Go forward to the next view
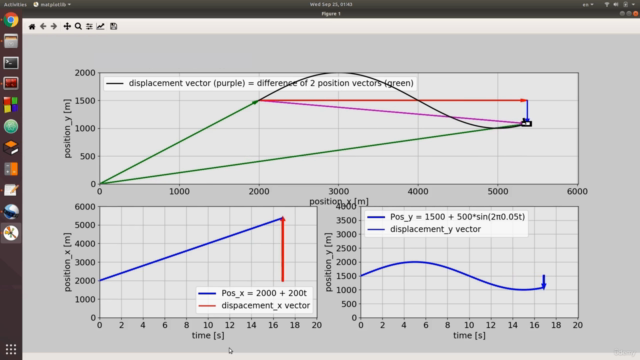Screen dimensions: 640x360 tap(54, 27)
